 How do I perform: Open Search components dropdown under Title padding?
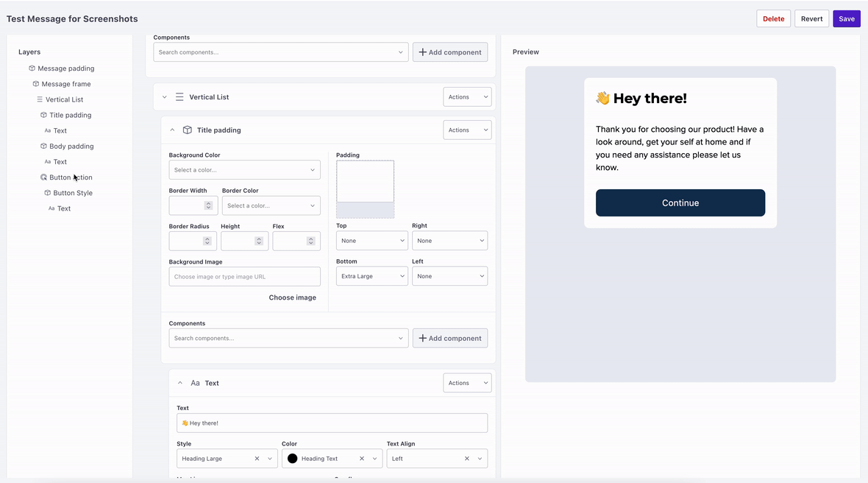coord(288,338)
